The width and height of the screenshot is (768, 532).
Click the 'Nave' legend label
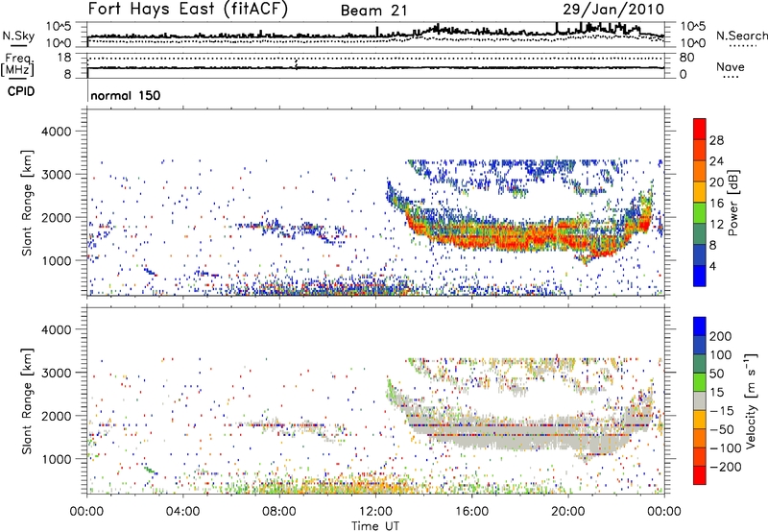click(731, 67)
